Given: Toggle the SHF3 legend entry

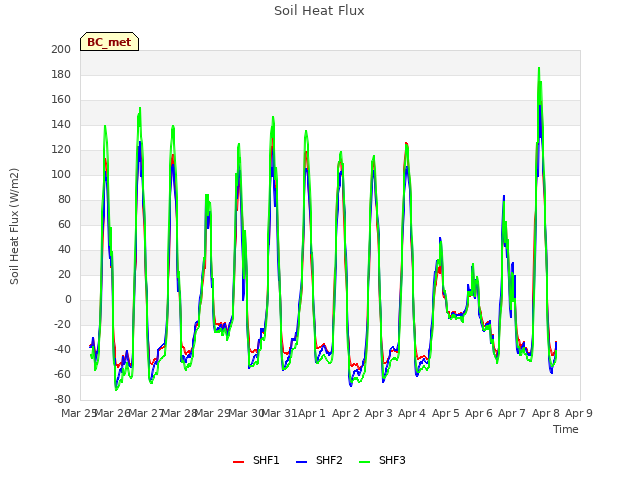Looking at the screenshot, I should click(382, 460).
